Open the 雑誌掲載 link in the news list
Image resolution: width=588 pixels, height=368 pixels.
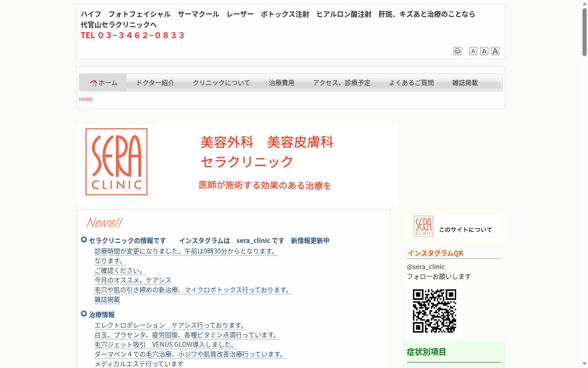click(107, 299)
